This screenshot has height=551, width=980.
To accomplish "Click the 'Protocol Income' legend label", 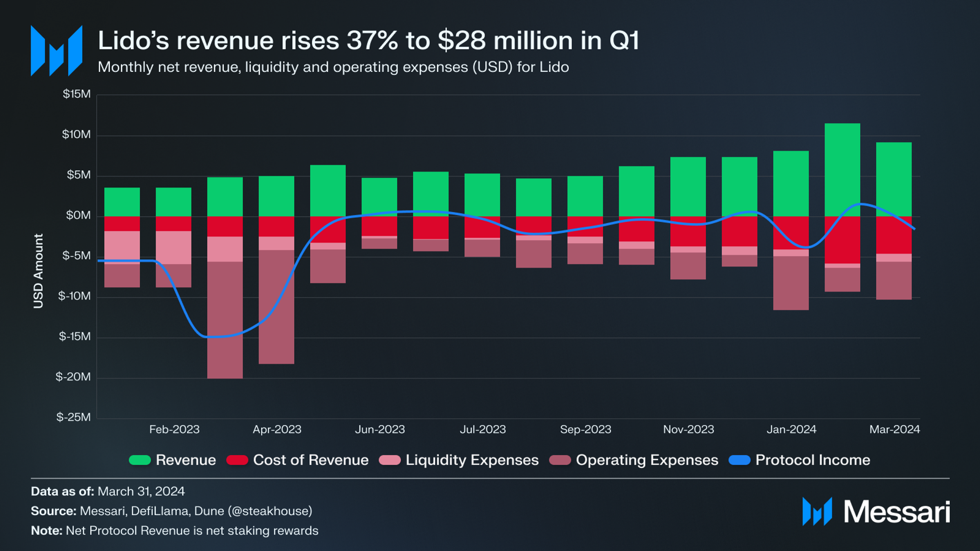I will (813, 460).
